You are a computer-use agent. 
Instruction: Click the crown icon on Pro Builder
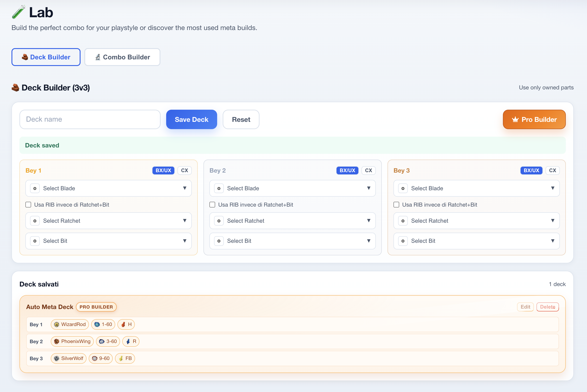[x=515, y=119]
